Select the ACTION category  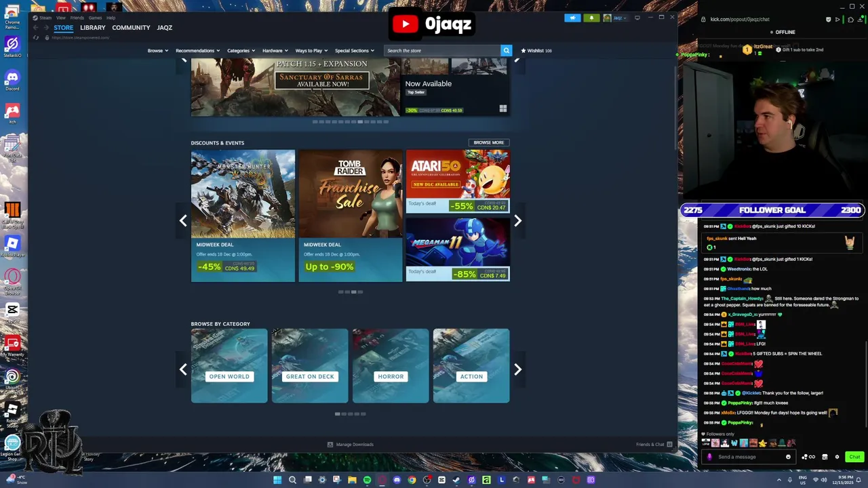[x=471, y=366]
